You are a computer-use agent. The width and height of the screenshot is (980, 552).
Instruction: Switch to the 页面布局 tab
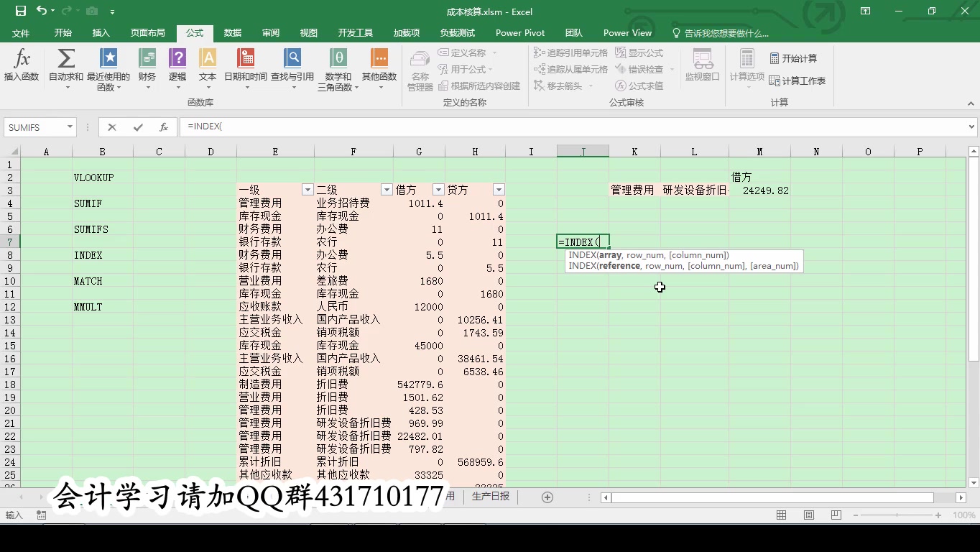[x=148, y=33]
